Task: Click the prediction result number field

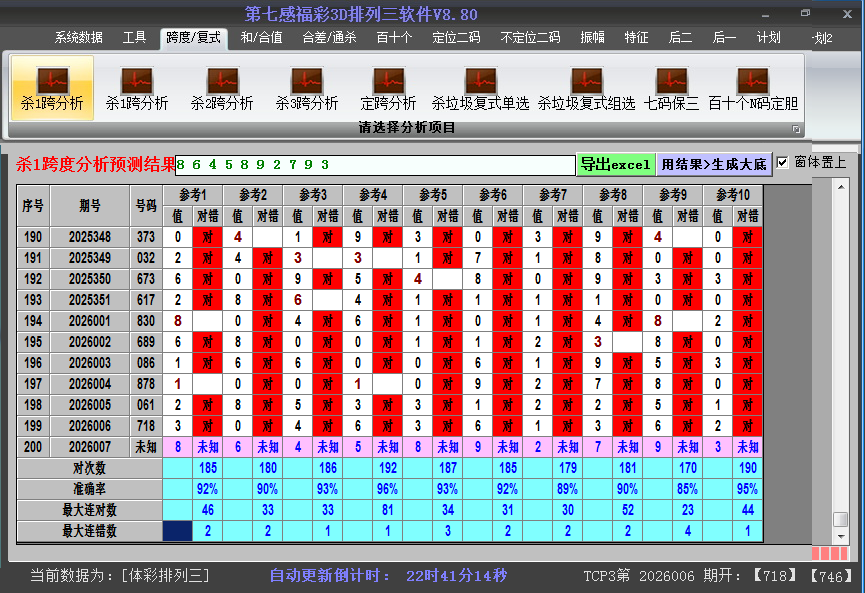Action: 375,164
